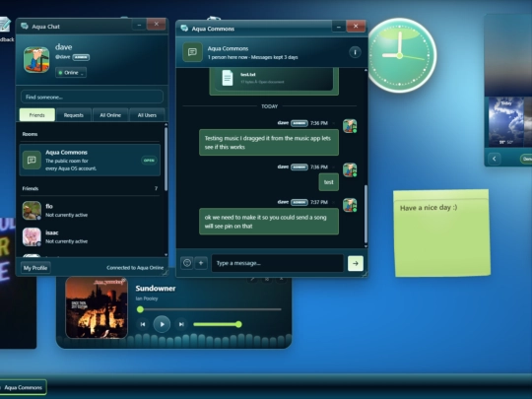Switch to the All Online tab
The width and height of the screenshot is (532, 399).
110,115
